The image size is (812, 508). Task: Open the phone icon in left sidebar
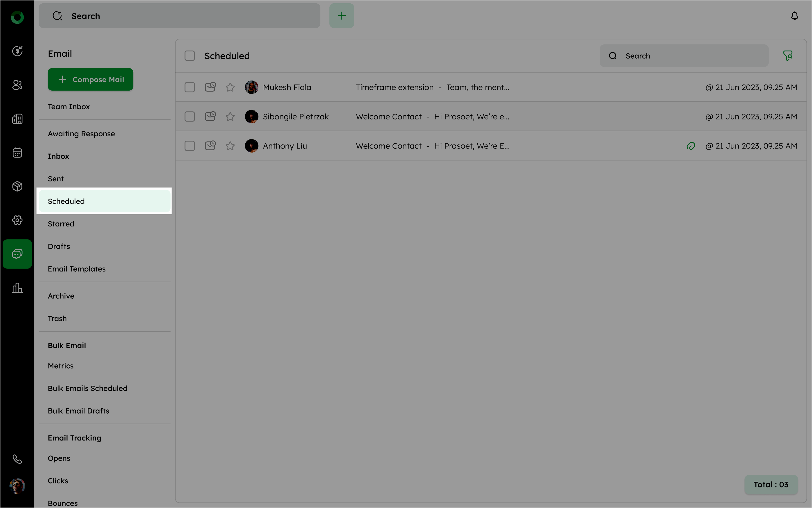click(x=17, y=459)
